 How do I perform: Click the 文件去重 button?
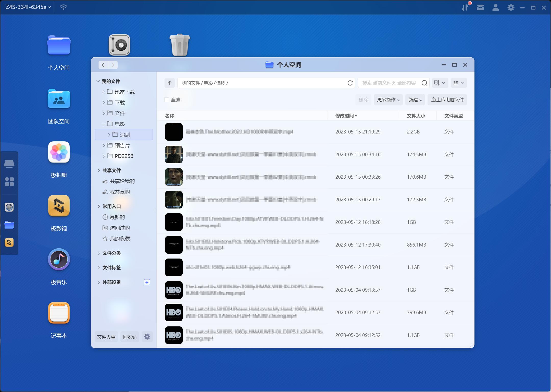coord(106,337)
